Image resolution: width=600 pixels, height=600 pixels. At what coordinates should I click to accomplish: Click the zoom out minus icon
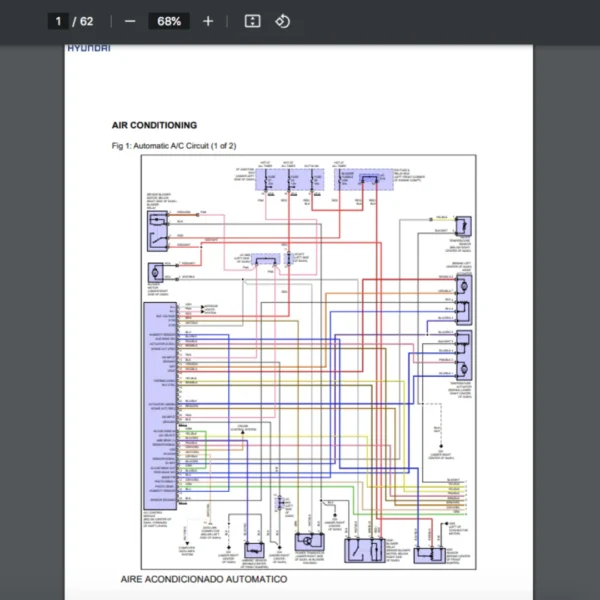point(130,21)
